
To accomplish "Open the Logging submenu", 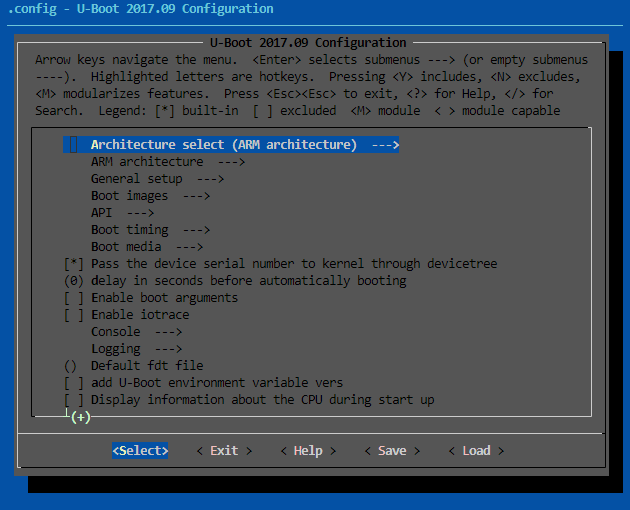I will [136, 348].
